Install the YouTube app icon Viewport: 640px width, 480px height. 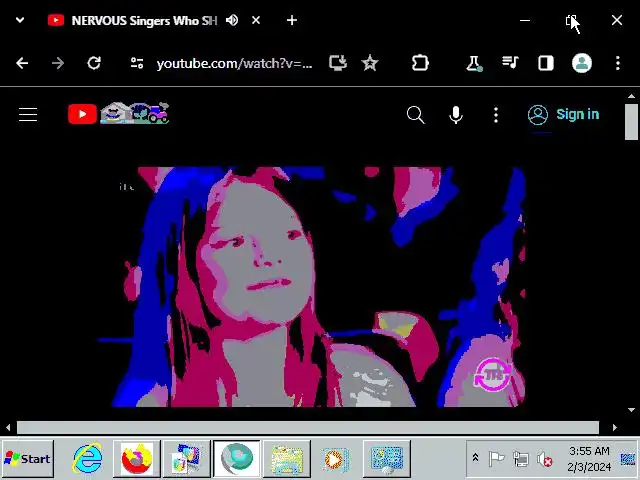click(x=338, y=63)
